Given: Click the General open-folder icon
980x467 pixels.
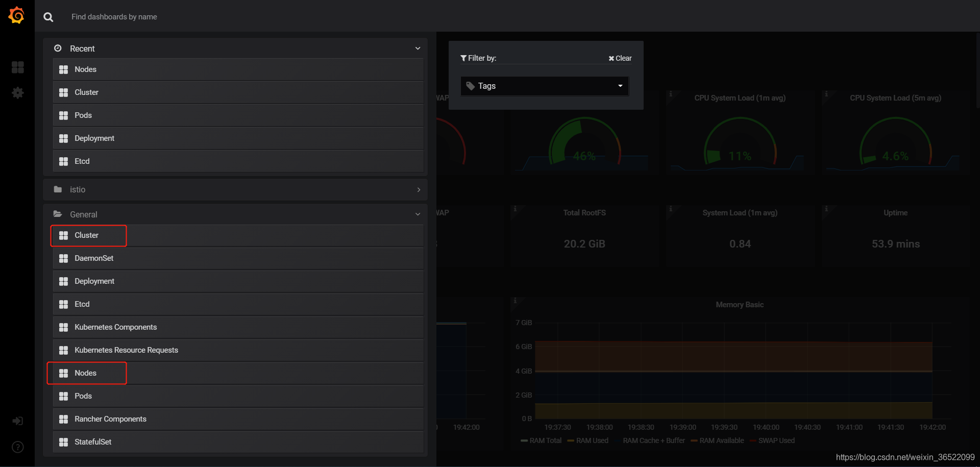Looking at the screenshot, I should point(58,214).
